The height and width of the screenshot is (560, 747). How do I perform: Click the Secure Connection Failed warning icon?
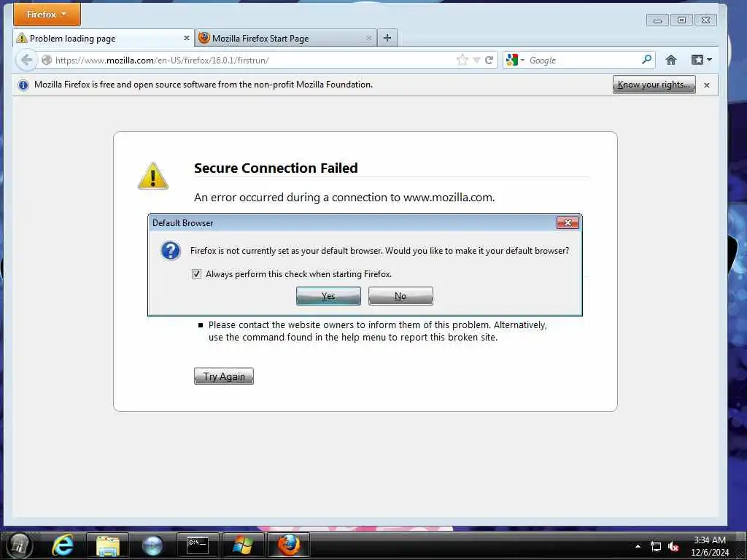point(153,176)
